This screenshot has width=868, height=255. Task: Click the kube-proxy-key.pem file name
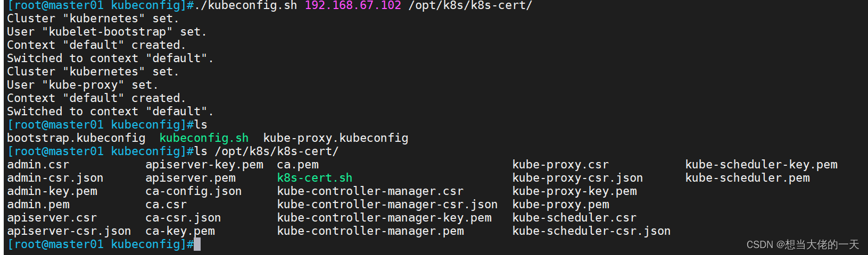coord(574,191)
